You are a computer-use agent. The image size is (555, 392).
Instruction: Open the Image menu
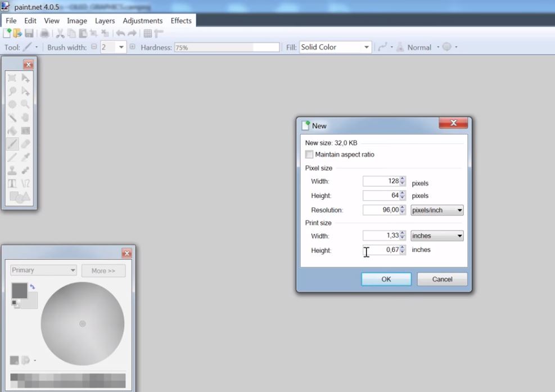point(77,21)
